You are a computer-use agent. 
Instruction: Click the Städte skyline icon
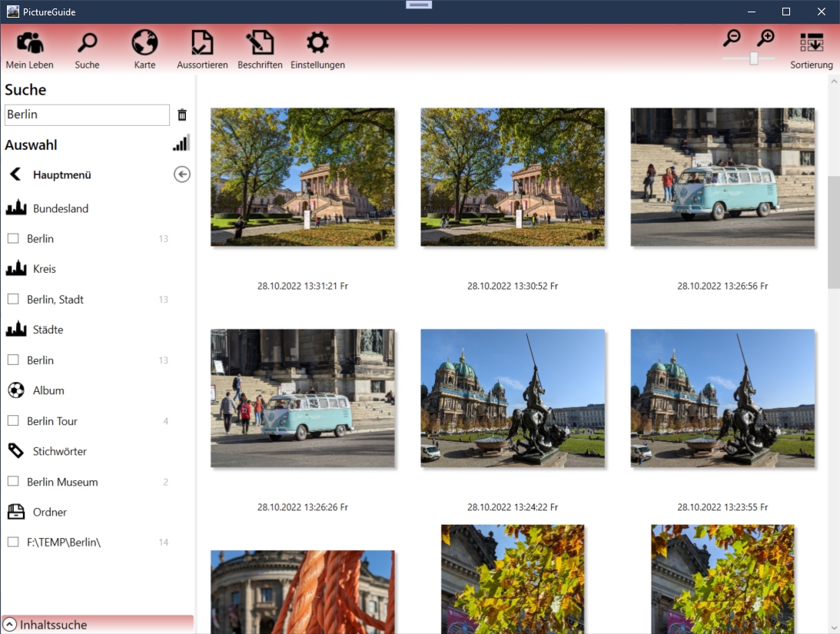tap(16, 329)
